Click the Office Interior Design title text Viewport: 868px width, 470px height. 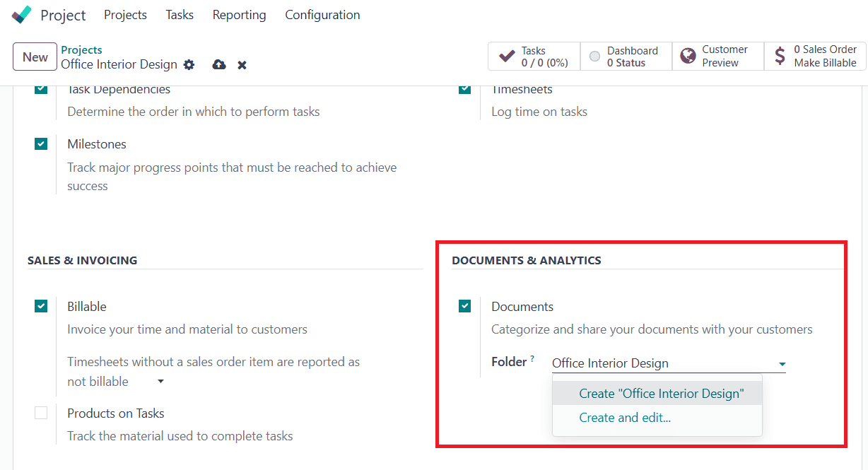pos(119,64)
